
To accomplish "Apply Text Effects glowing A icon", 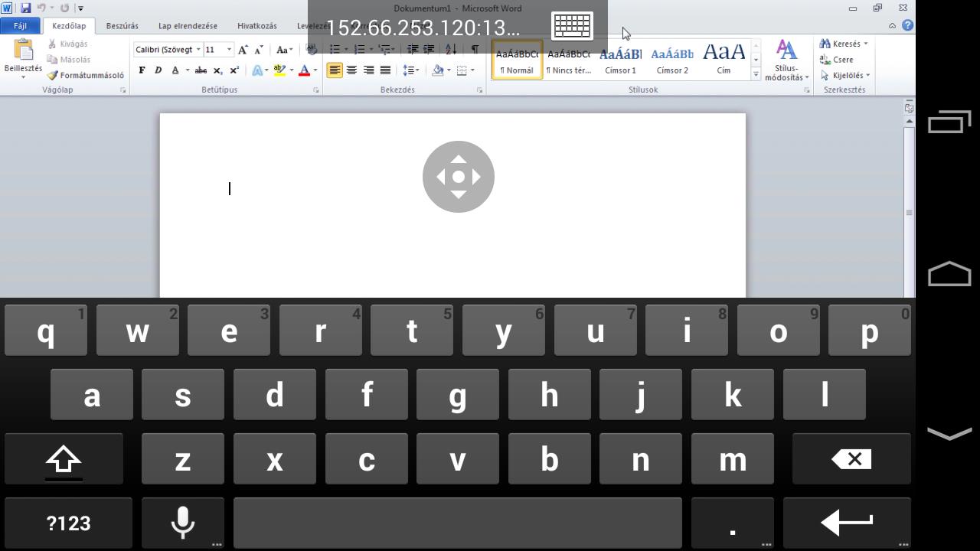I will point(257,70).
